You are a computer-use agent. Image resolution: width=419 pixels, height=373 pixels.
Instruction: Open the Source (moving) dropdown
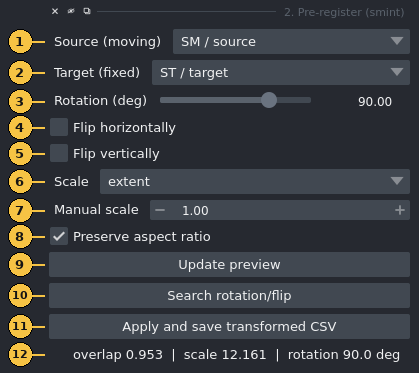(291, 41)
